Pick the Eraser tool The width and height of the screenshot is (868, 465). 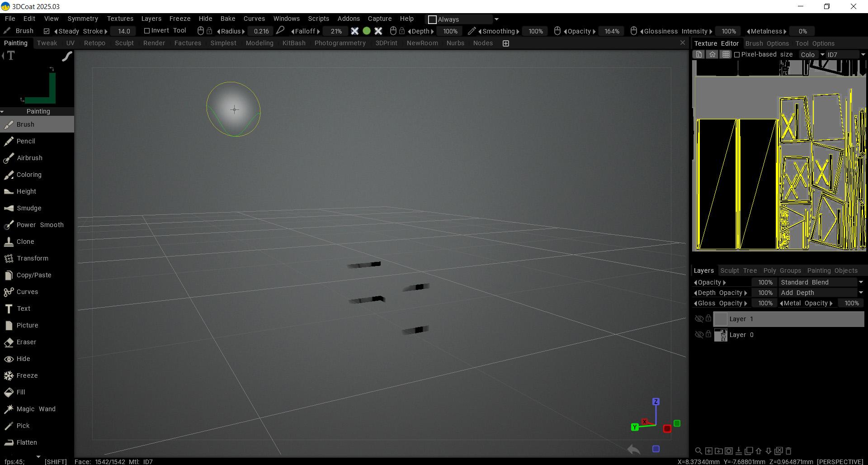click(26, 342)
